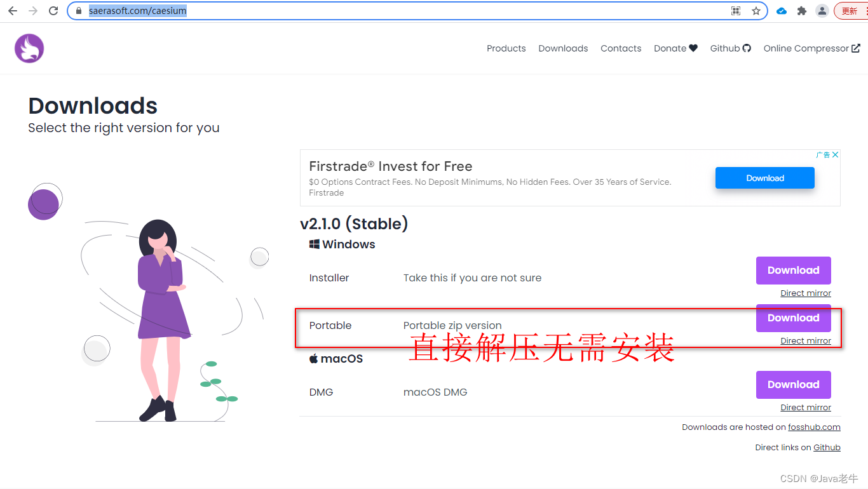Bookmark this page with star icon
The height and width of the screenshot is (489, 868).
[756, 11]
